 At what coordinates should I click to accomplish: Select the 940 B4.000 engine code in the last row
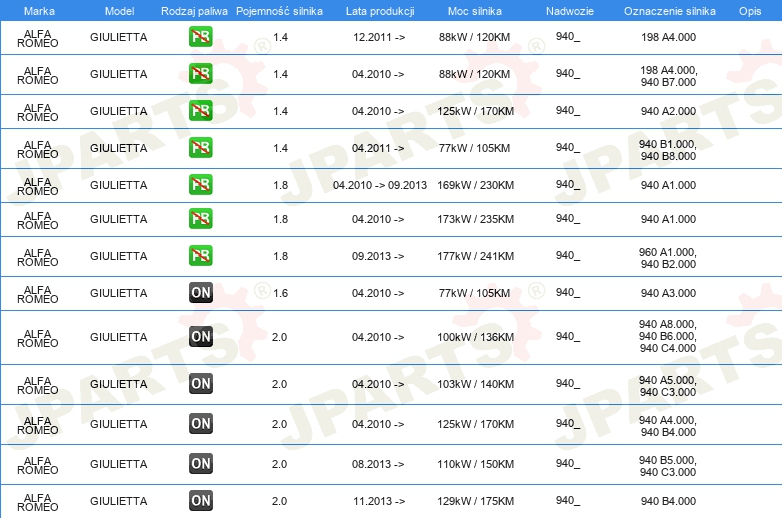point(668,501)
